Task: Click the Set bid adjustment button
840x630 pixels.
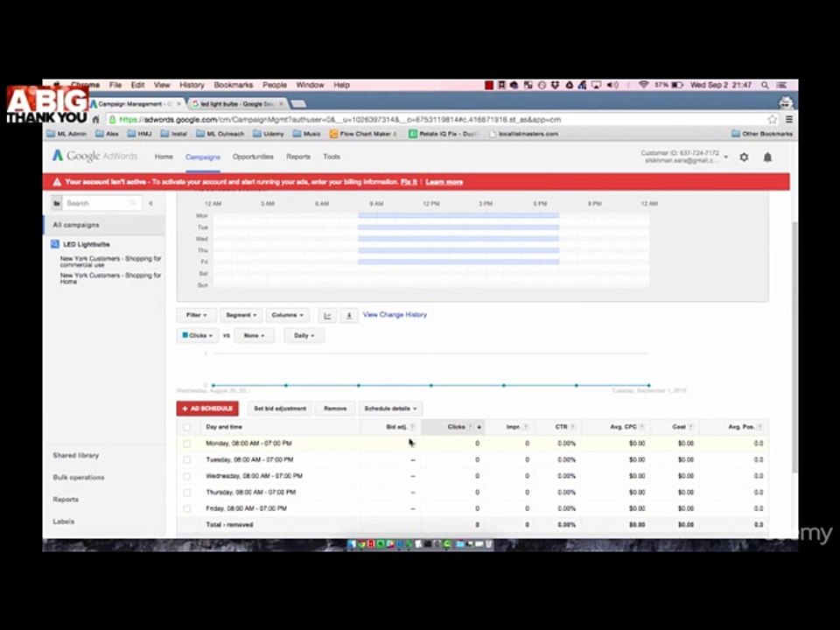Action: click(x=280, y=409)
